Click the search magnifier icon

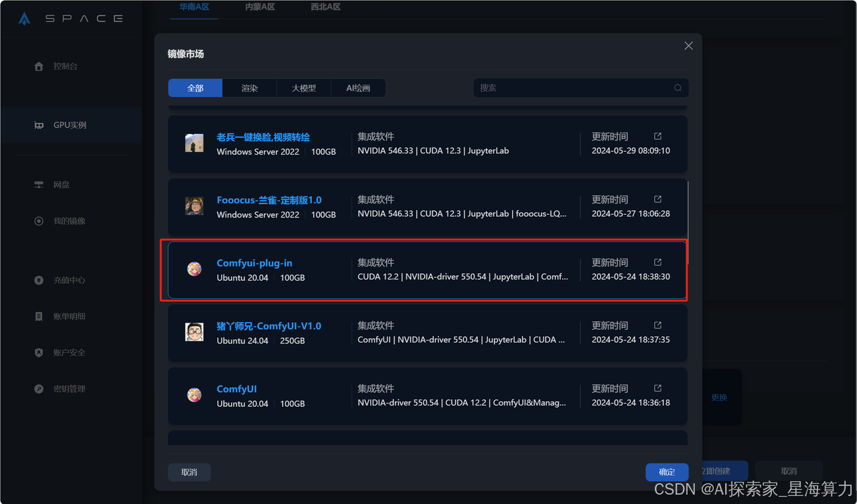coord(678,88)
